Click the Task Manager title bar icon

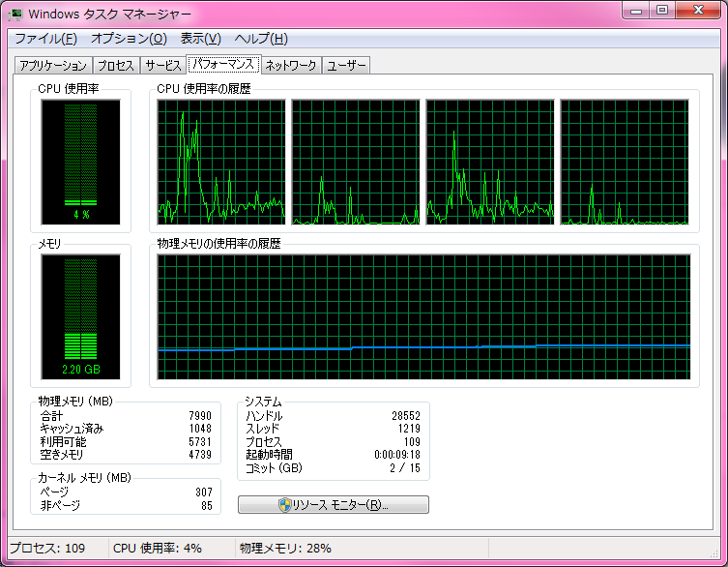coord(15,14)
